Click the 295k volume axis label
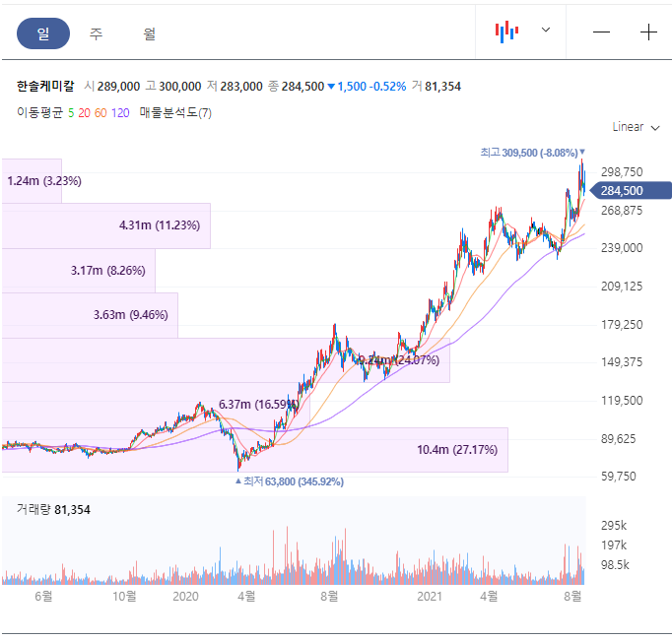 click(614, 526)
